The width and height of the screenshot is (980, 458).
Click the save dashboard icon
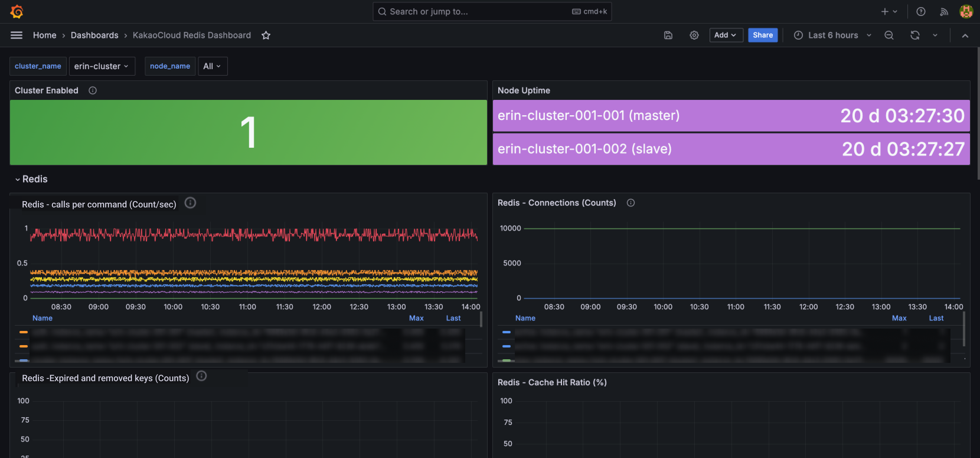coord(668,35)
